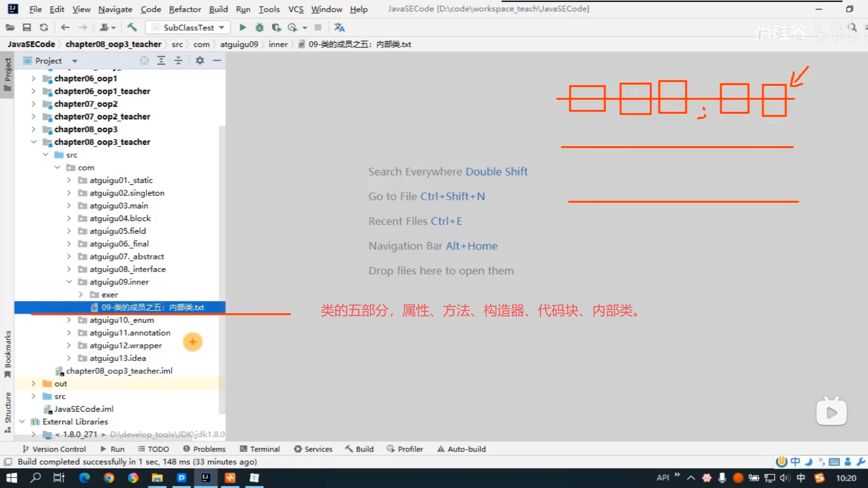Viewport: 868px width, 488px height.
Task: Expand the atguigu10._enum package
Action: click(x=69, y=320)
